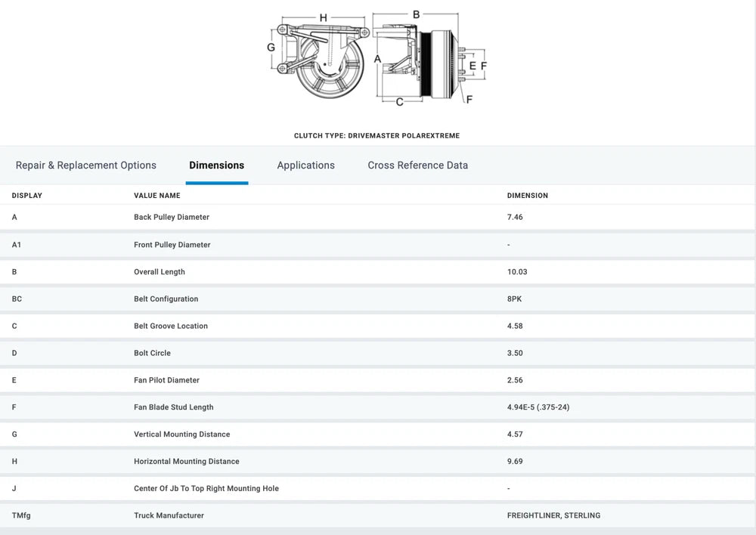Click the Fan Blade Stud Length dimension value
This screenshot has height=535, width=756.
pos(538,407)
